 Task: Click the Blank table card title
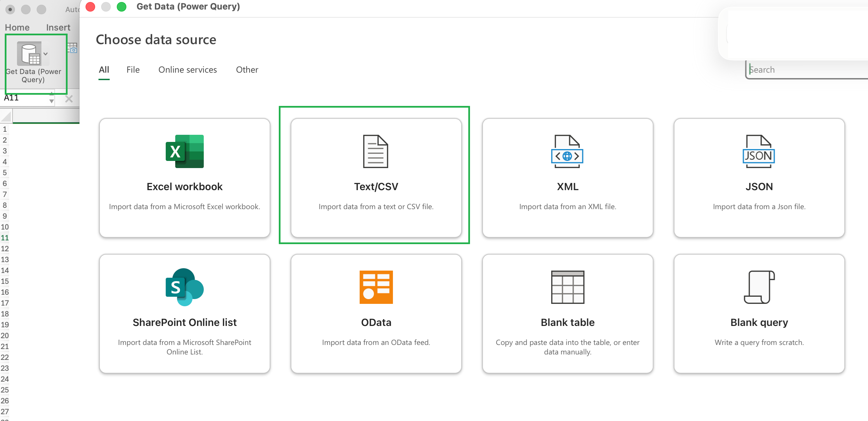tap(567, 323)
